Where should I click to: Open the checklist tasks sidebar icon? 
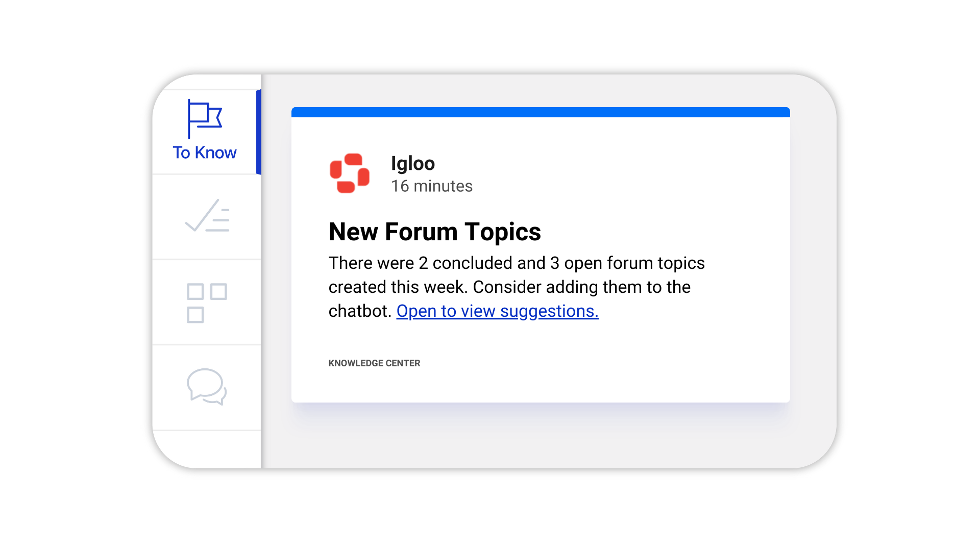(x=207, y=216)
